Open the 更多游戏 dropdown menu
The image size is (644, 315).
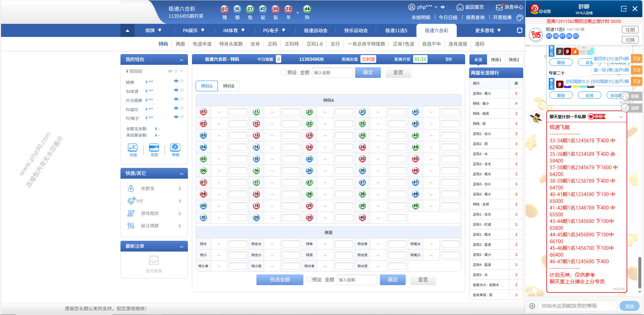coord(488,31)
